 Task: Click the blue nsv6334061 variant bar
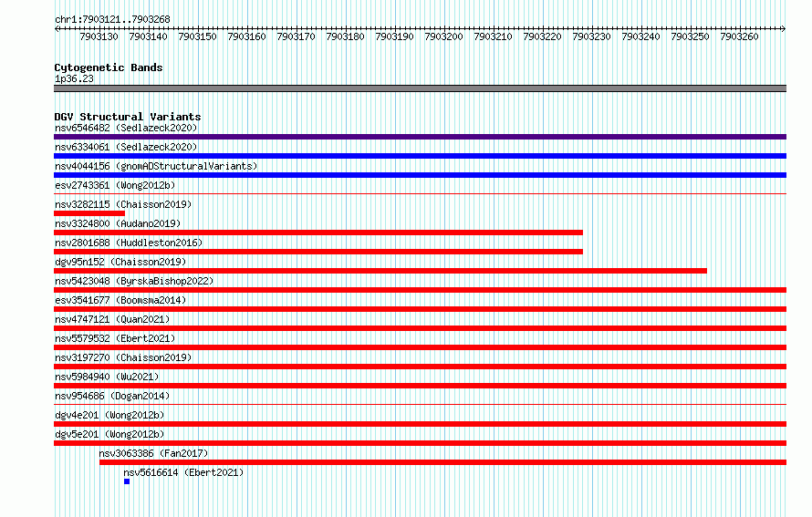[420, 156]
